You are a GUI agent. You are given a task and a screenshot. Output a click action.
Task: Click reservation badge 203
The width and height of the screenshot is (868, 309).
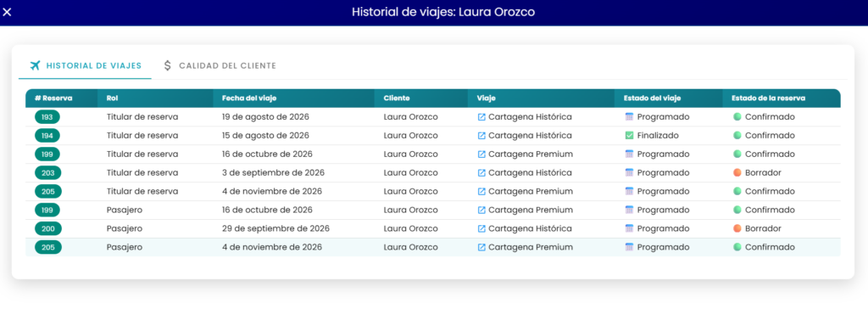47,172
